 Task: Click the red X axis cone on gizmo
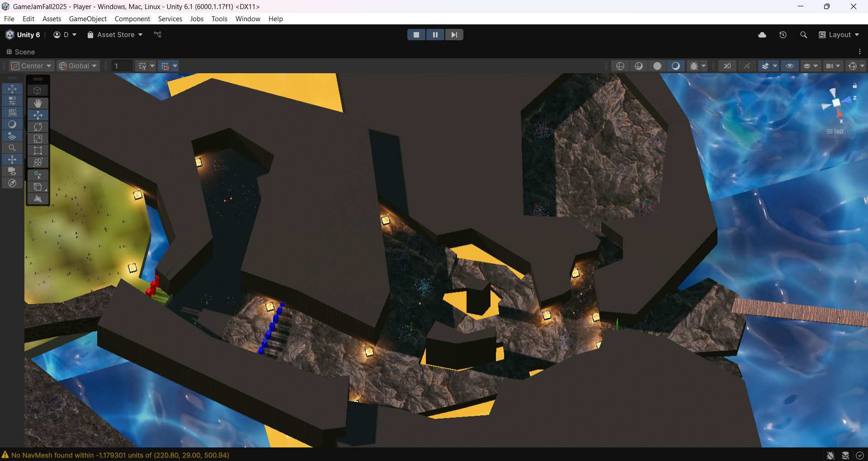tap(840, 113)
